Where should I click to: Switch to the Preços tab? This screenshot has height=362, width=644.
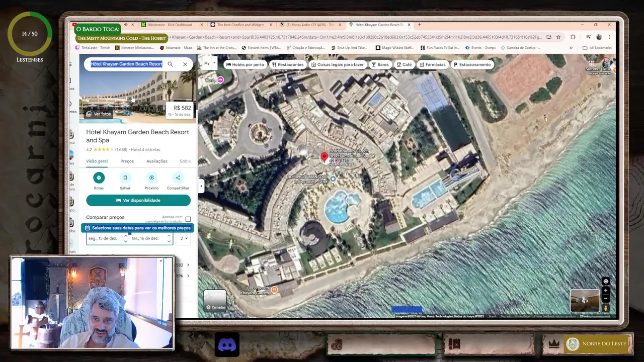point(127,161)
